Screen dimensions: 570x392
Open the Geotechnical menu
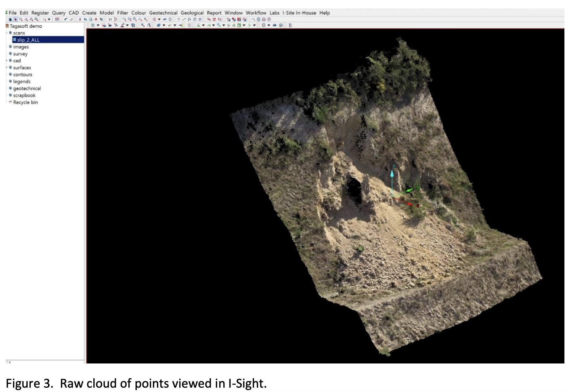click(x=163, y=13)
